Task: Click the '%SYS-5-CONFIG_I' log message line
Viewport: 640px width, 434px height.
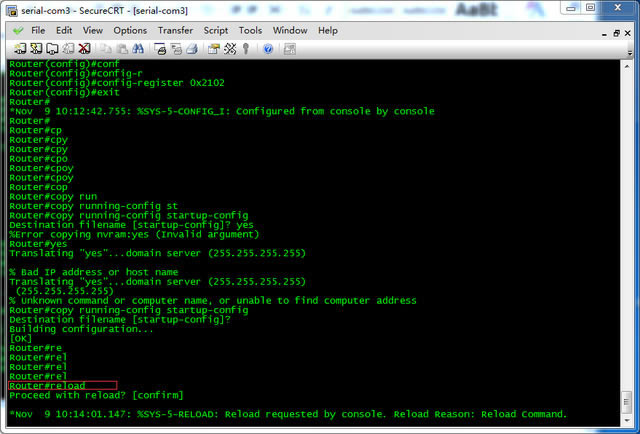Action: (222, 111)
